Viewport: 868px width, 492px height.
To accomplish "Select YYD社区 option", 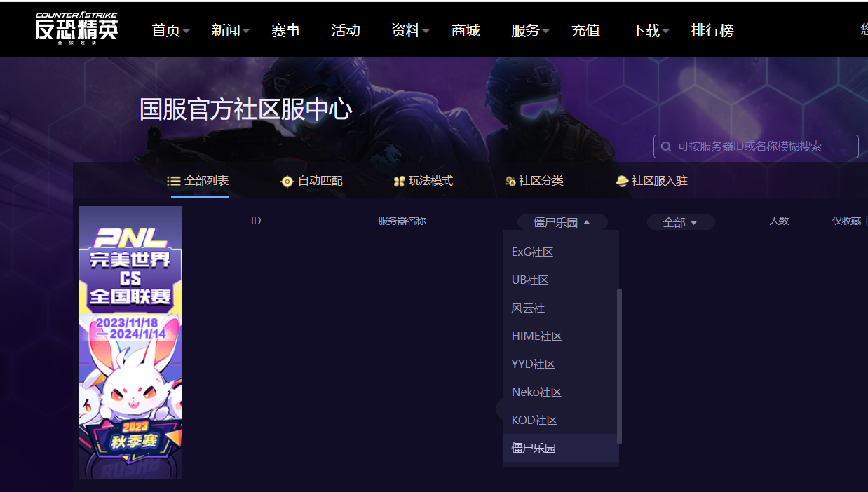I will [560, 364].
